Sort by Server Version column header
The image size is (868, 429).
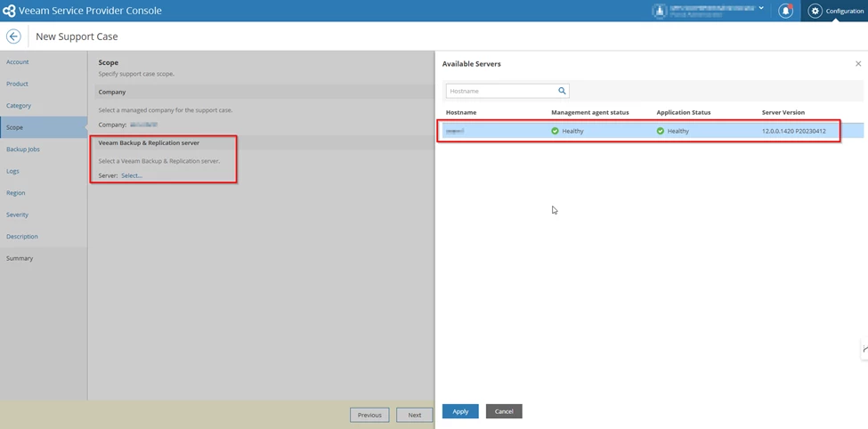783,112
